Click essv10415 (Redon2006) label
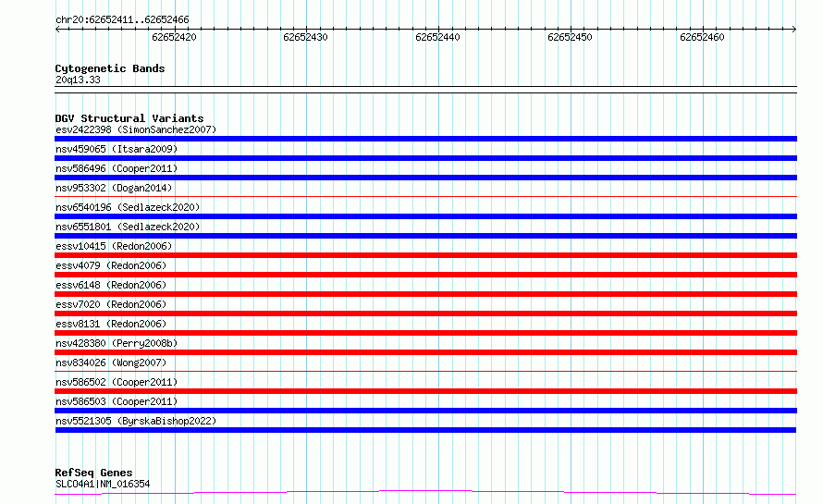823x504 pixels. pos(114,246)
